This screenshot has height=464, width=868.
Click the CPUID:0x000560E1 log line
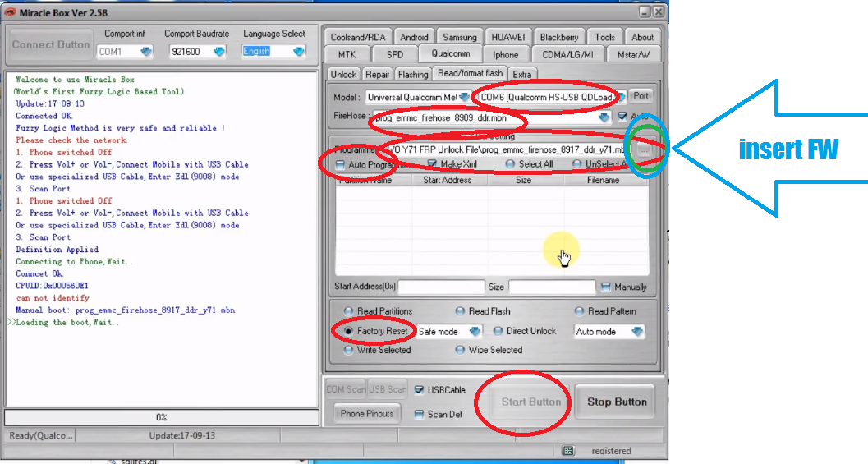pos(52,286)
